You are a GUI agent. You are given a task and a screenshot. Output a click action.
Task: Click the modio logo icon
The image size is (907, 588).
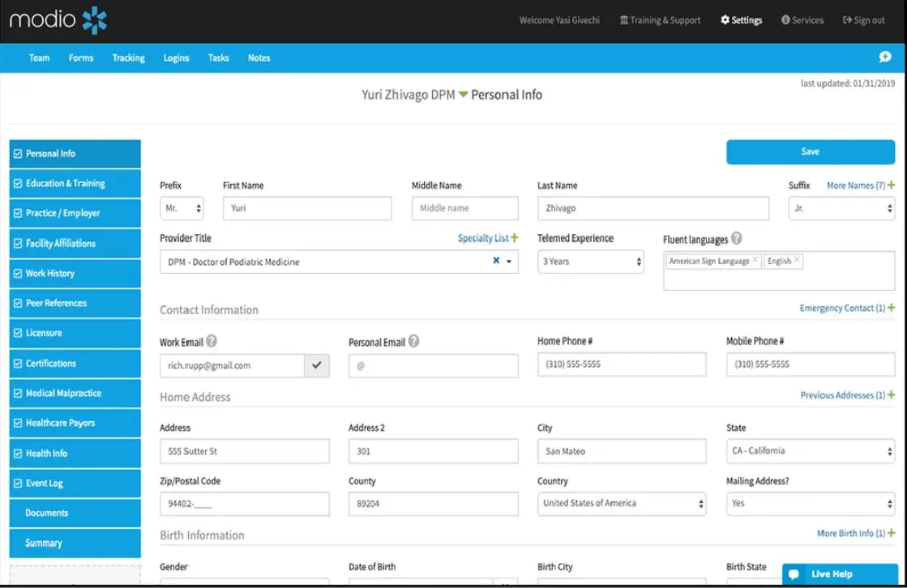click(94, 20)
